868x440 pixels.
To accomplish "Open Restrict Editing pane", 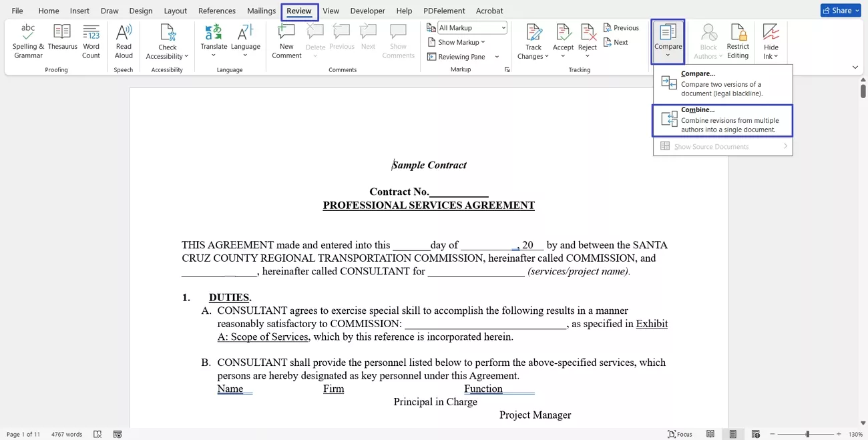I will click(738, 40).
